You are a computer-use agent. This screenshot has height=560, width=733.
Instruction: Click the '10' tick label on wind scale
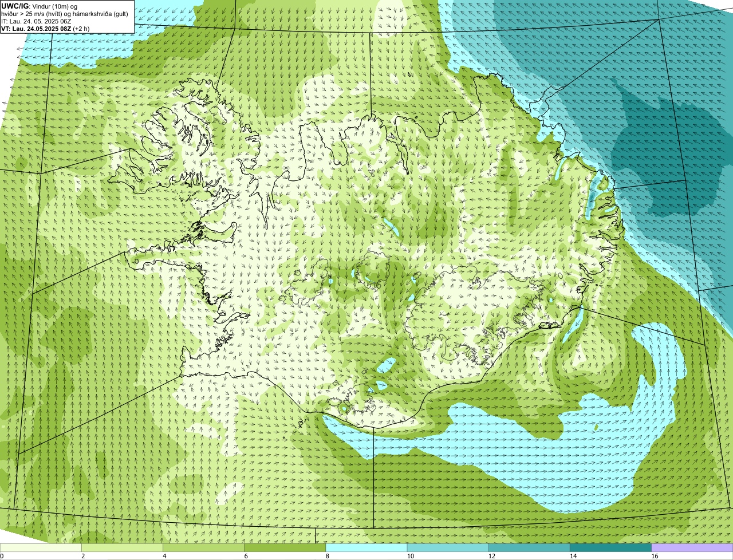(410, 556)
